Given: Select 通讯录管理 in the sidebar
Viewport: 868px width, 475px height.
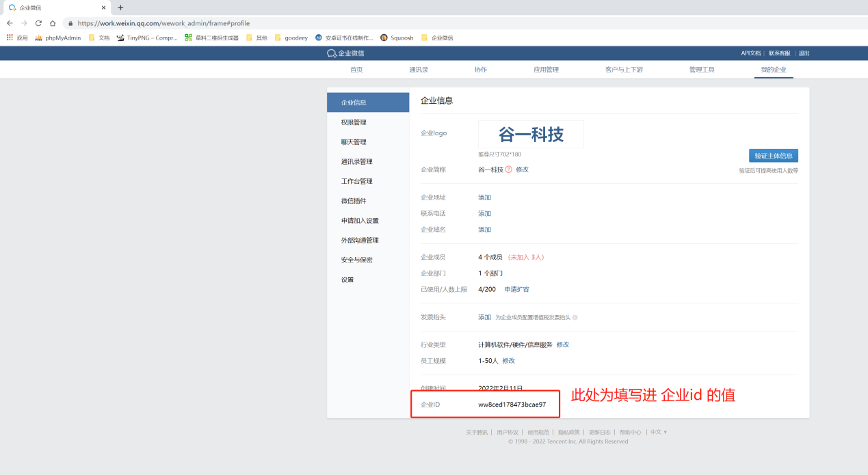Looking at the screenshot, I should [356, 161].
